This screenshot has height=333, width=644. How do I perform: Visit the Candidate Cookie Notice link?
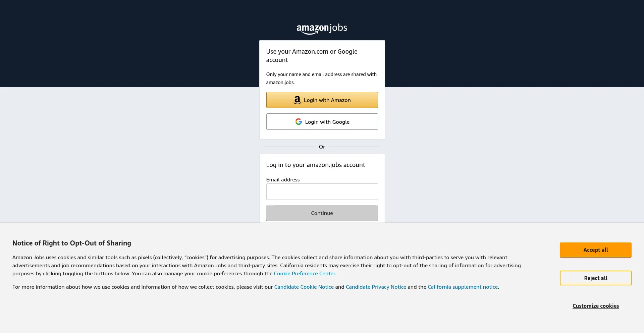(x=304, y=287)
